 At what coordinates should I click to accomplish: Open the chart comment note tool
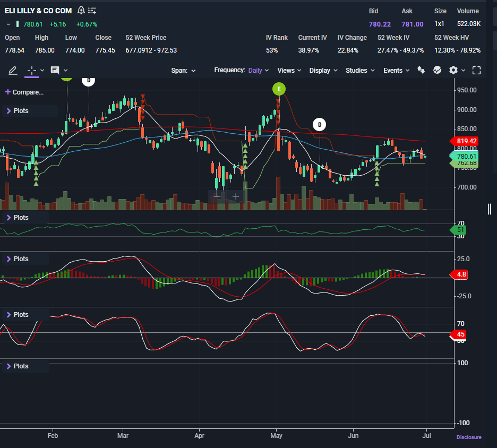pyautogui.click(x=55, y=71)
